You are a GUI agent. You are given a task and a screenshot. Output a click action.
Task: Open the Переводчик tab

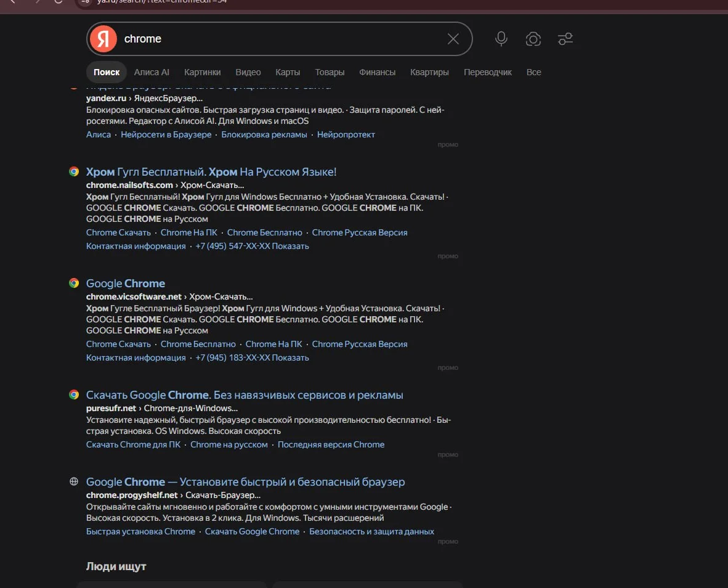click(x=488, y=73)
